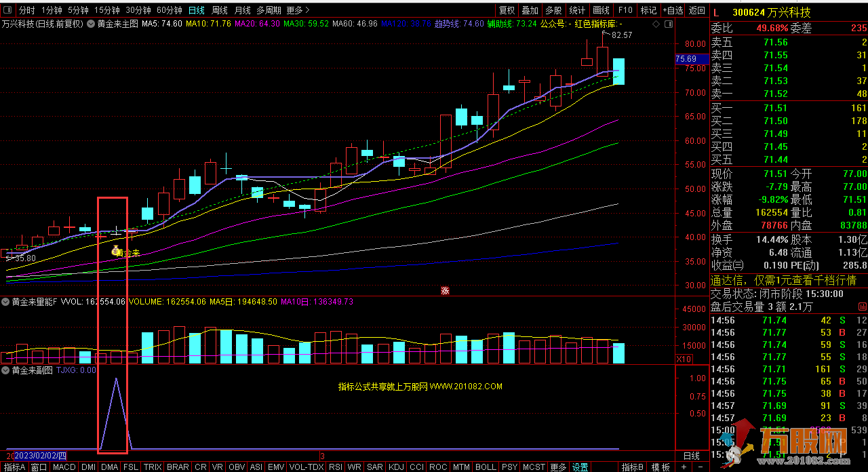Select the CCI indicator
Screen dimensions: 868x472
tap(416, 467)
